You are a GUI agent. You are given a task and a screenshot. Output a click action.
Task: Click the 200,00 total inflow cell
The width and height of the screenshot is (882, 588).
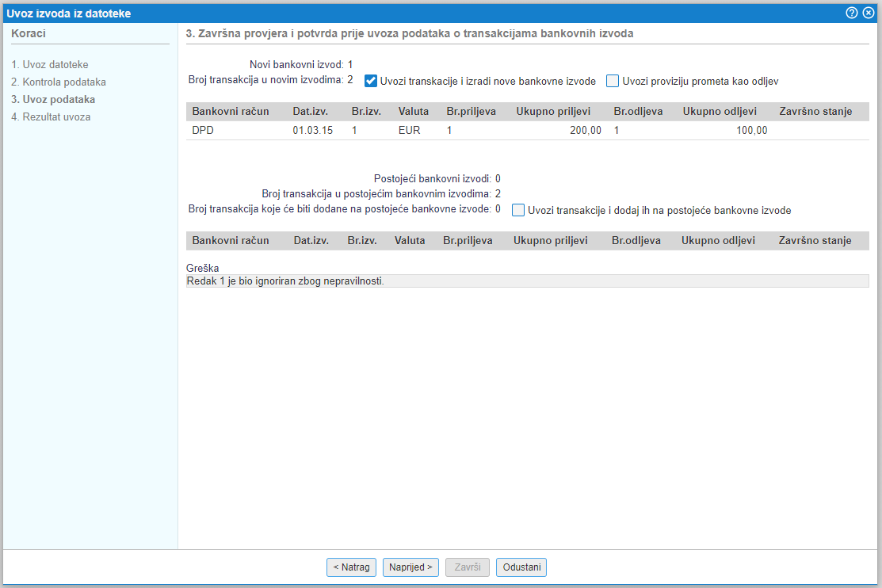[x=585, y=131]
